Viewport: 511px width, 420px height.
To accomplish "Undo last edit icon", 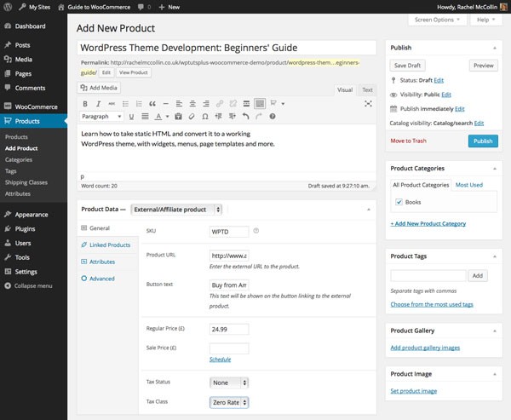I will pos(245,117).
